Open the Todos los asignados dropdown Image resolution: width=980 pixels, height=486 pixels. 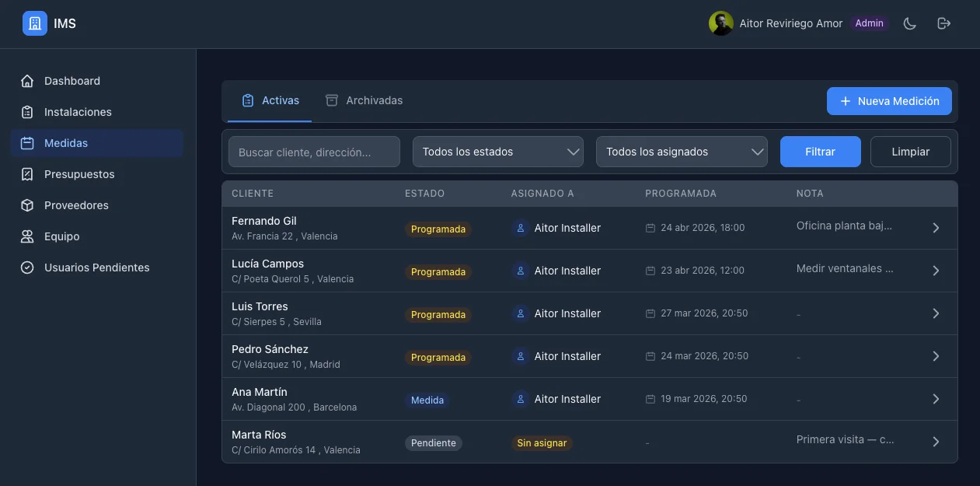click(x=682, y=152)
